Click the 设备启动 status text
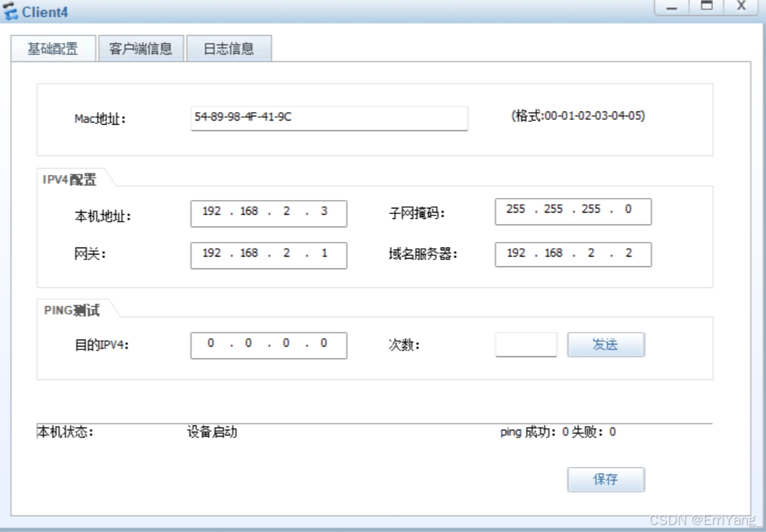 pos(212,432)
